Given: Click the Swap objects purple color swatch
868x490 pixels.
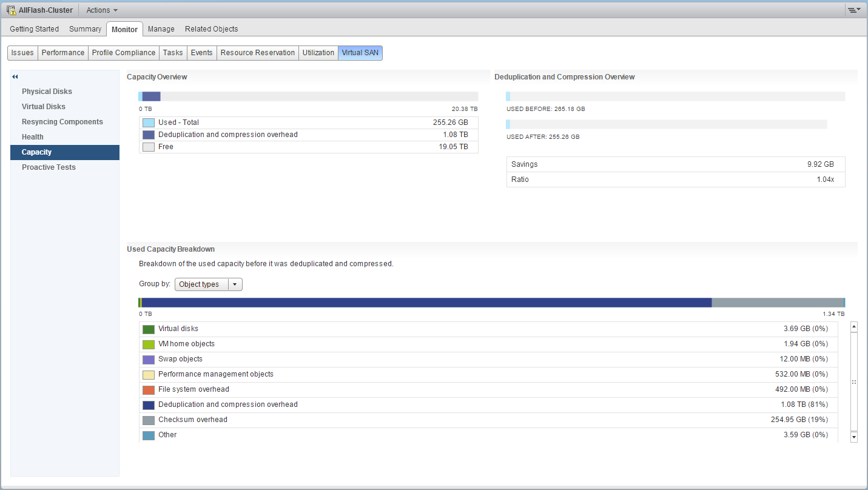Looking at the screenshot, I should [x=149, y=360].
